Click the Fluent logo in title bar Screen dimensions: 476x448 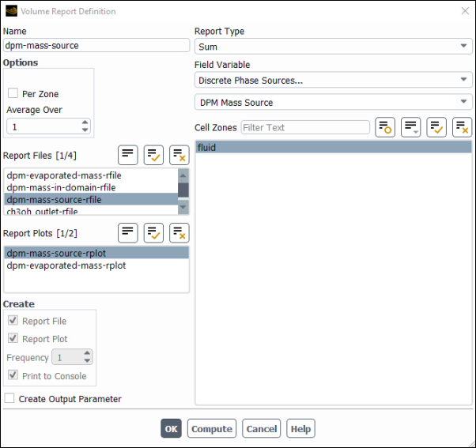[11, 11]
